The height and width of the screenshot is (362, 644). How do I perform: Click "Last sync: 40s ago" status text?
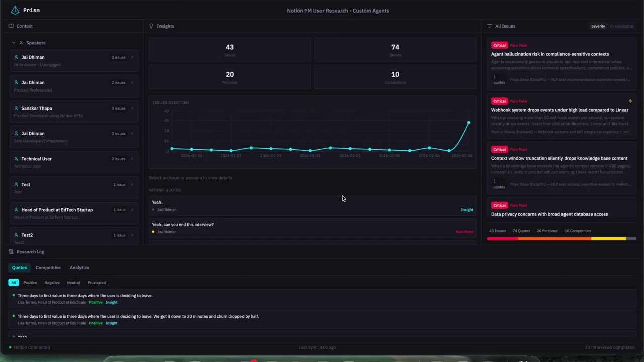click(317, 347)
